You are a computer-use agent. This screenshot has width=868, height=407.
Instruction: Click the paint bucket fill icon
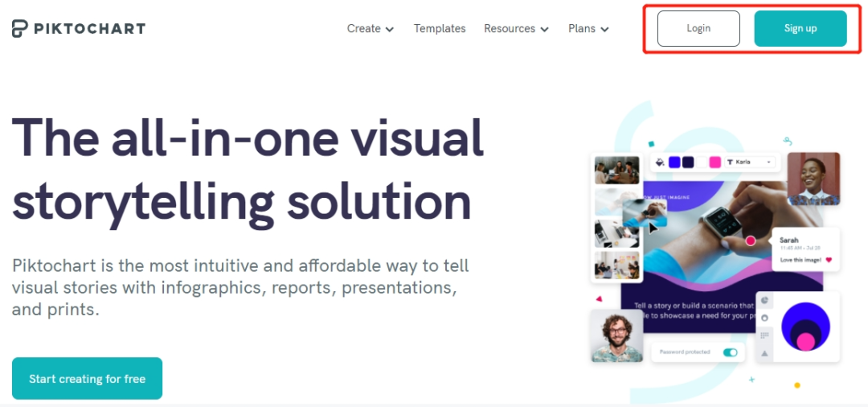pyautogui.click(x=660, y=162)
